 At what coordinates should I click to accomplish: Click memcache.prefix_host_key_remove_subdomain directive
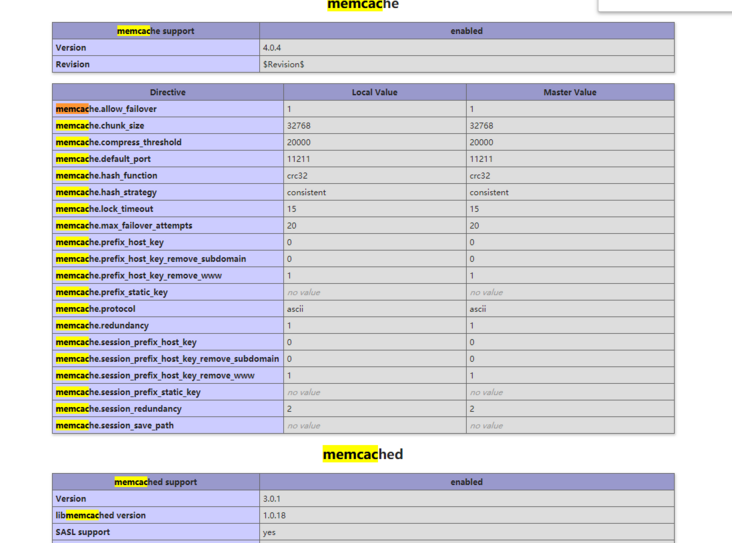pos(151,259)
